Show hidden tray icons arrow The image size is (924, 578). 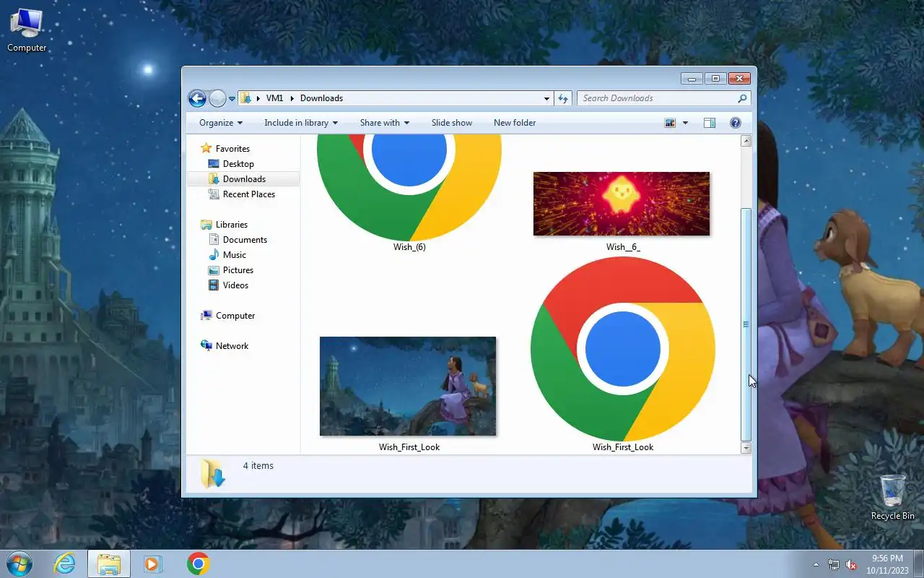pos(816,564)
